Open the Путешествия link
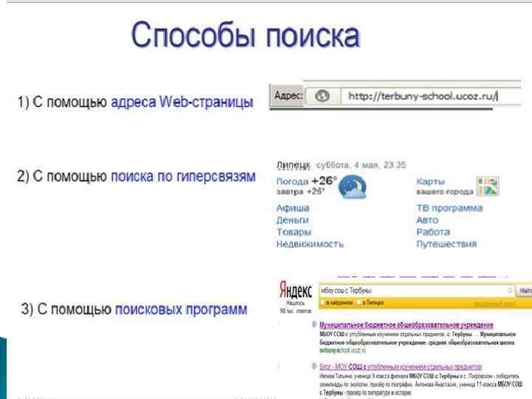532x399 pixels. click(x=446, y=244)
